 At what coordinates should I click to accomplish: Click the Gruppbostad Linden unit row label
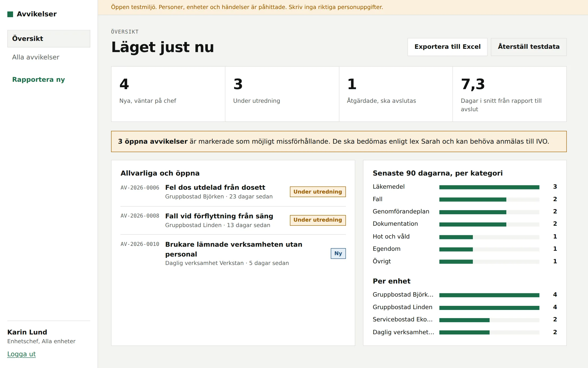tap(402, 307)
